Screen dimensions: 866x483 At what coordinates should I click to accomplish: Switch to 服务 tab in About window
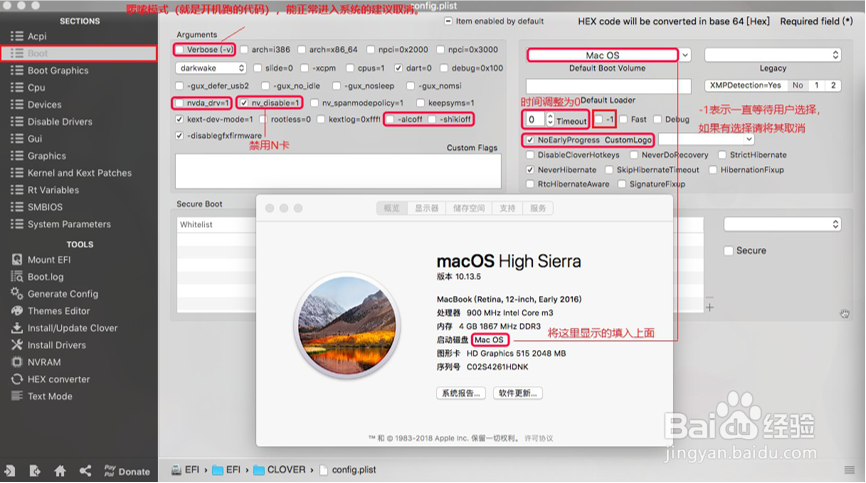tap(537, 208)
